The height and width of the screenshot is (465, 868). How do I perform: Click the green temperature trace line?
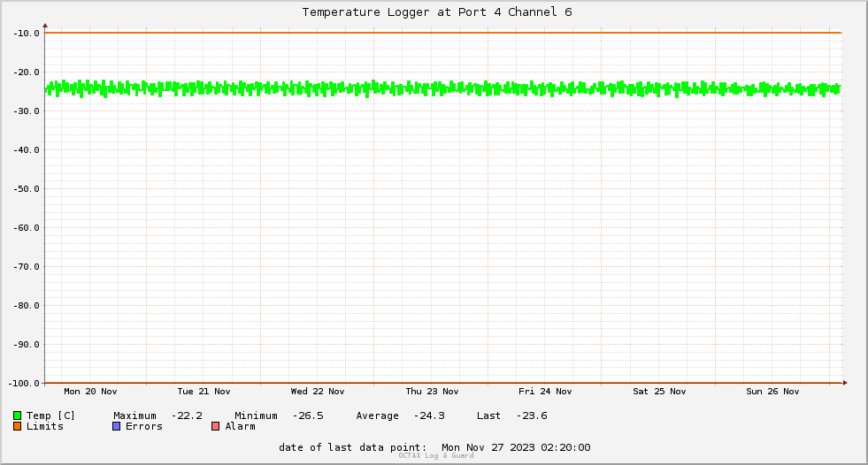[x=443, y=88]
